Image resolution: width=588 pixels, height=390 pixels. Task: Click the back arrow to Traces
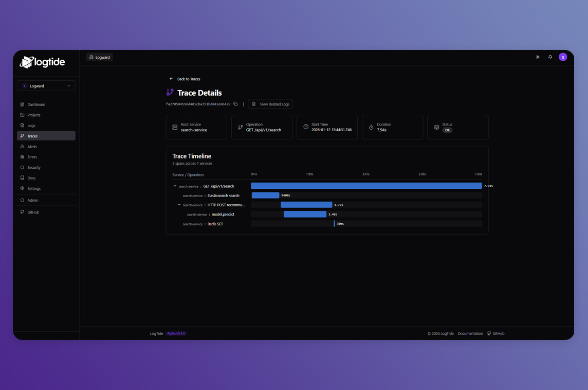point(171,79)
